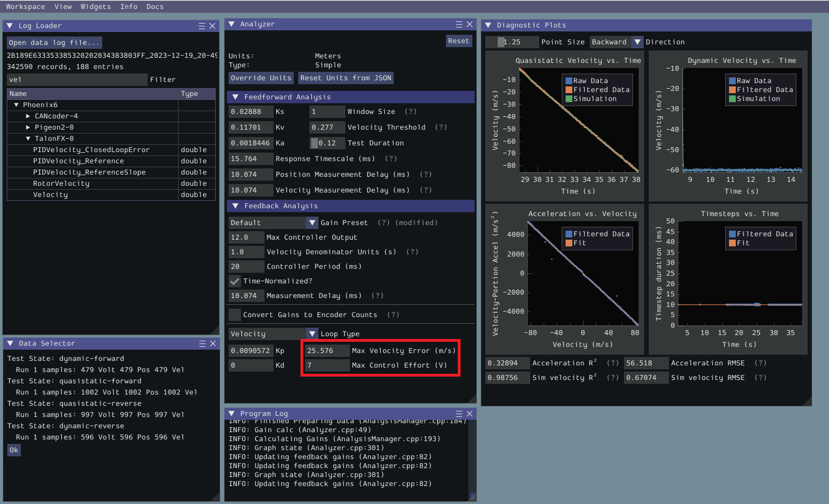Image resolution: width=829 pixels, height=504 pixels.
Task: Open the Widgets menu
Action: 95,7
